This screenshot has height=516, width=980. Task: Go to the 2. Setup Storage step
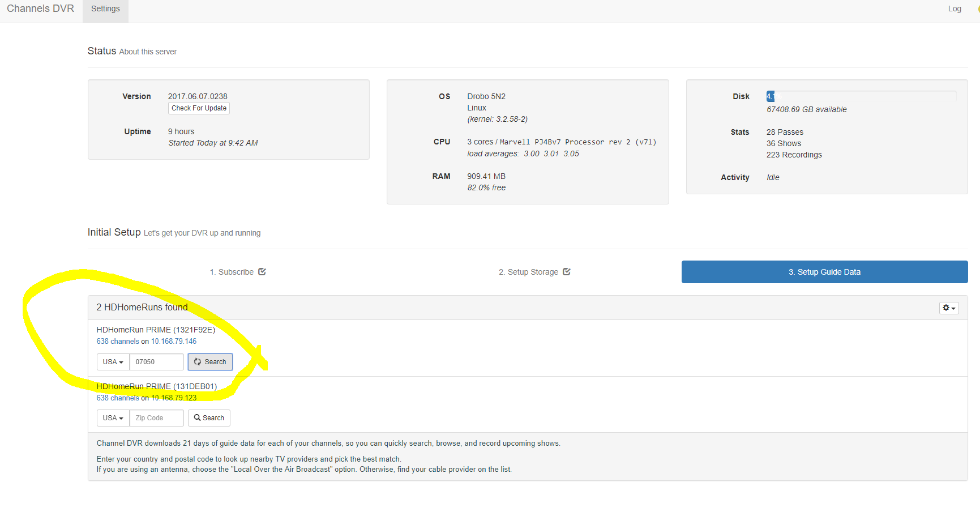click(x=528, y=272)
